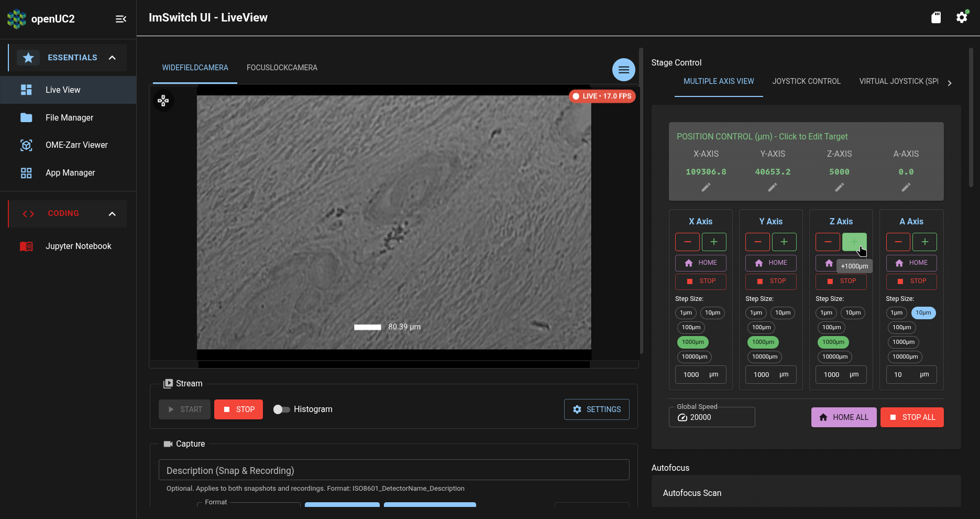Open the settings gear in the top bar
The width and height of the screenshot is (980, 519).
[962, 17]
